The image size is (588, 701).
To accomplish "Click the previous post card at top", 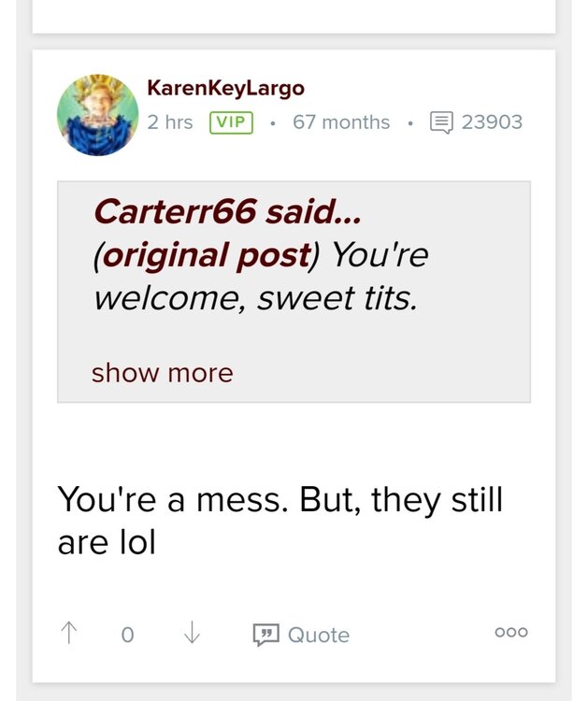I will coord(294,14).
